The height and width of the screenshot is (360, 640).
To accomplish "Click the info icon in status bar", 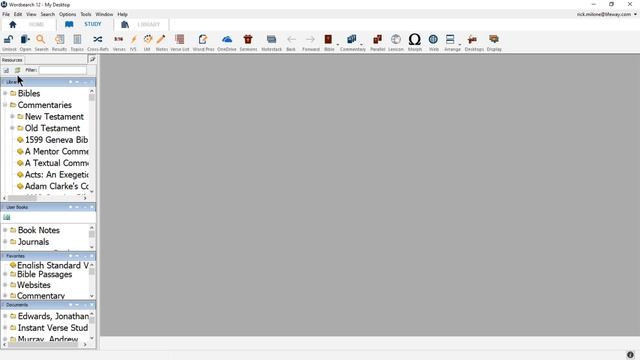I will pos(630,355).
